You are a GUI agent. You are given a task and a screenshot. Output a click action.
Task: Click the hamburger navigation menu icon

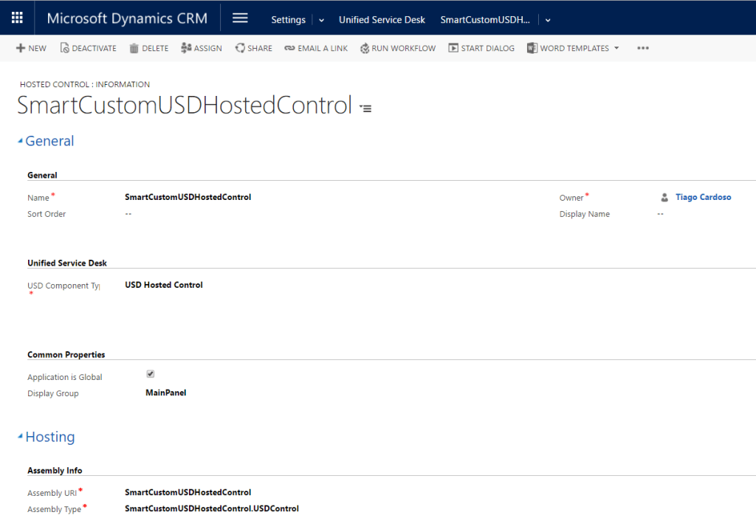point(240,18)
